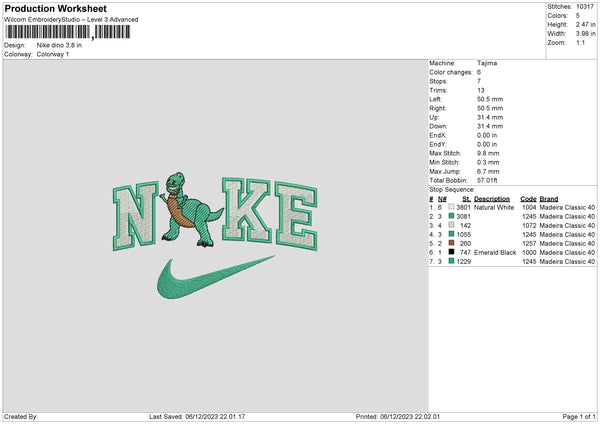The height and width of the screenshot is (424, 600).
Task: Click the Max Jump value 6.7 mm
Action: tap(488, 171)
